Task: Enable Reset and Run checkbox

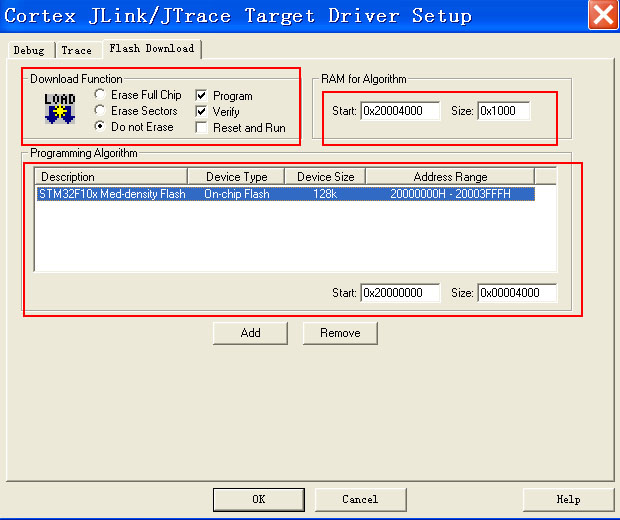Action: (201, 128)
